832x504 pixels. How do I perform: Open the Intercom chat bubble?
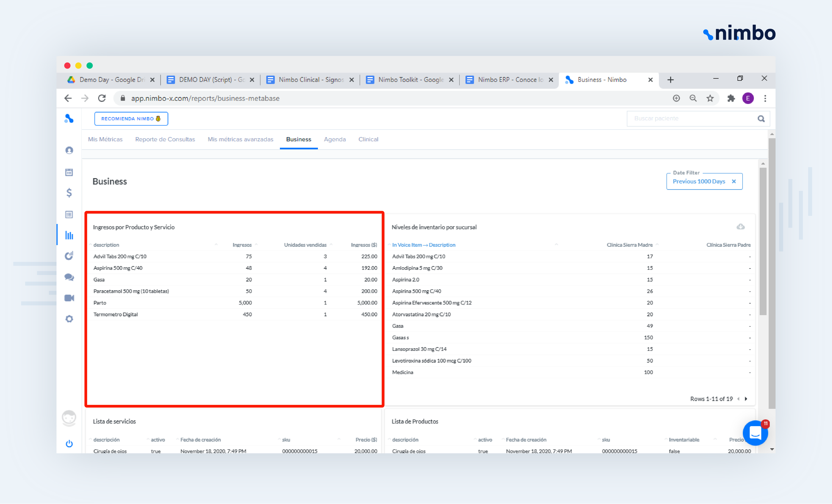point(755,433)
